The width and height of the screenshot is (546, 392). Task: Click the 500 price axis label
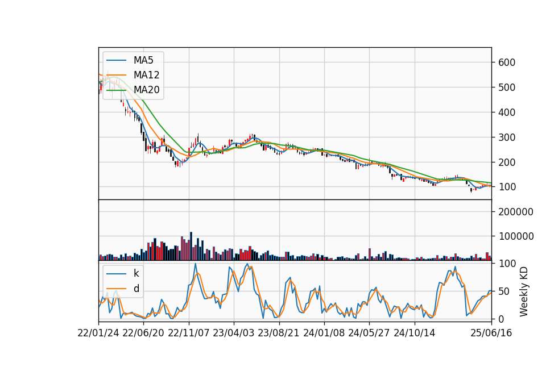507,87
